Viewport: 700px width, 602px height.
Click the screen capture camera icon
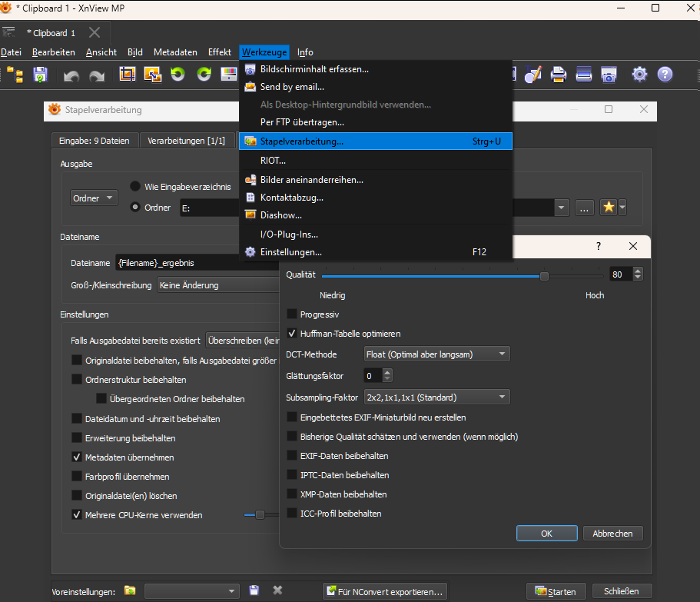(609, 75)
